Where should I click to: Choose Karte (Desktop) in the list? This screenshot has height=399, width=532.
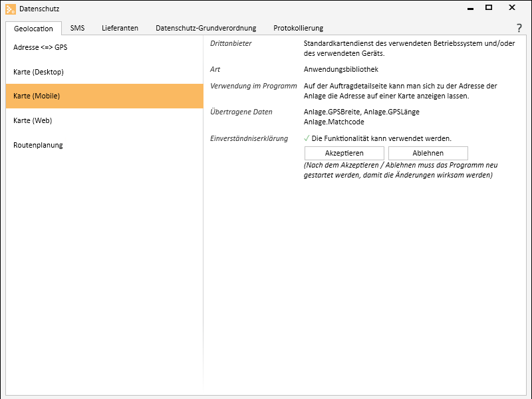point(104,72)
